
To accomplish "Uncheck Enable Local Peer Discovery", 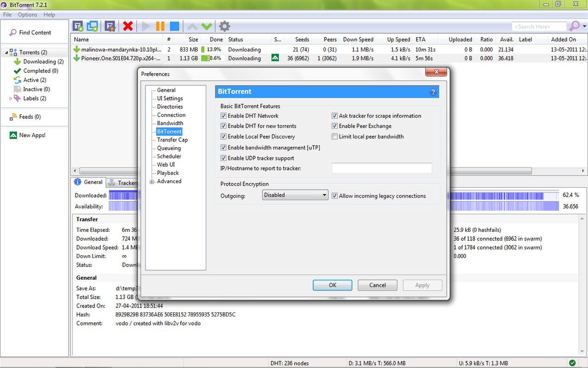I will (224, 137).
